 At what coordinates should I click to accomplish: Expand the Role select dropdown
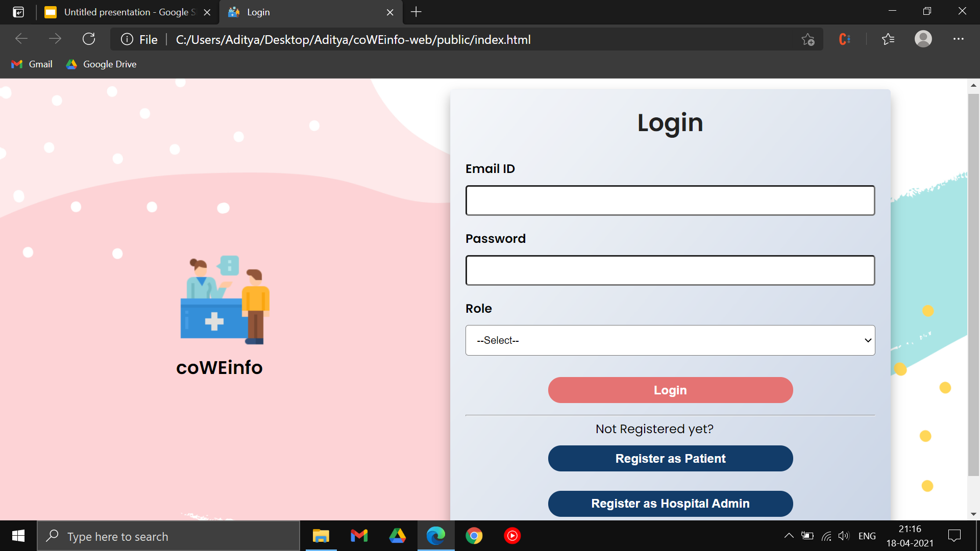pyautogui.click(x=670, y=340)
